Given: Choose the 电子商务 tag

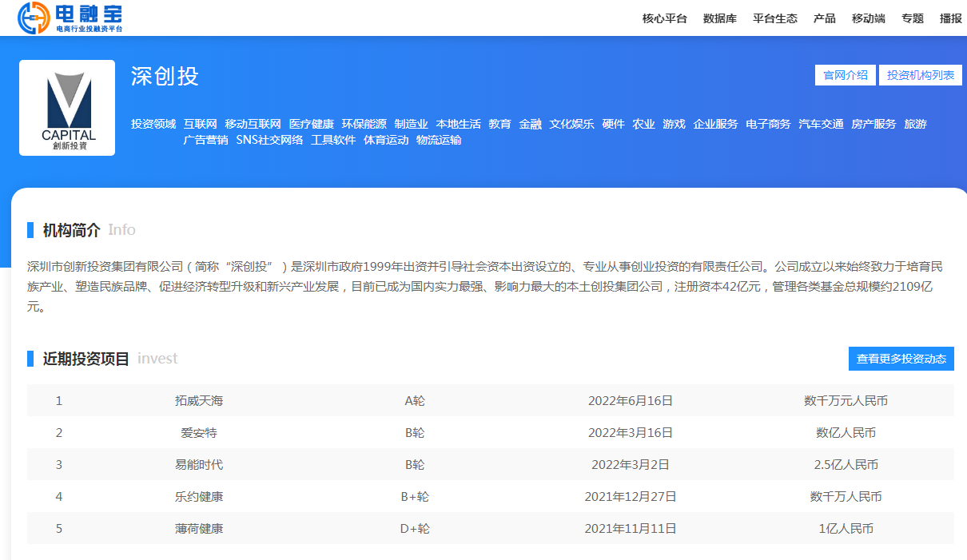Looking at the screenshot, I should 769,124.
